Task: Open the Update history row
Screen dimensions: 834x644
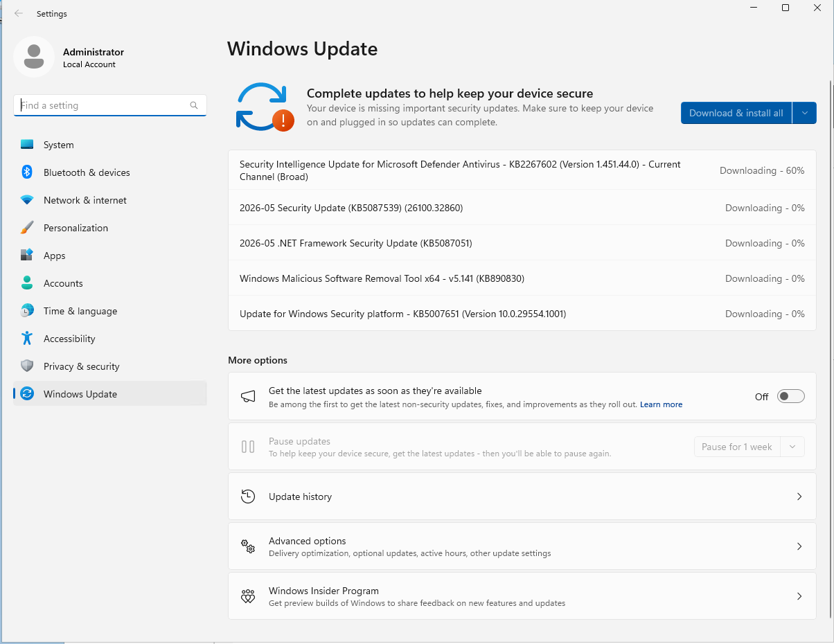Action: 522,497
